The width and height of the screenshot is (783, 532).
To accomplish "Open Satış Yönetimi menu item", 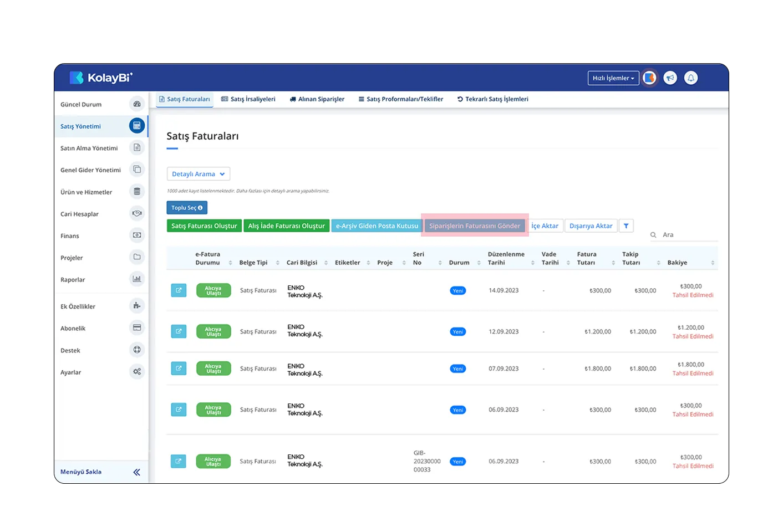I will tap(101, 126).
